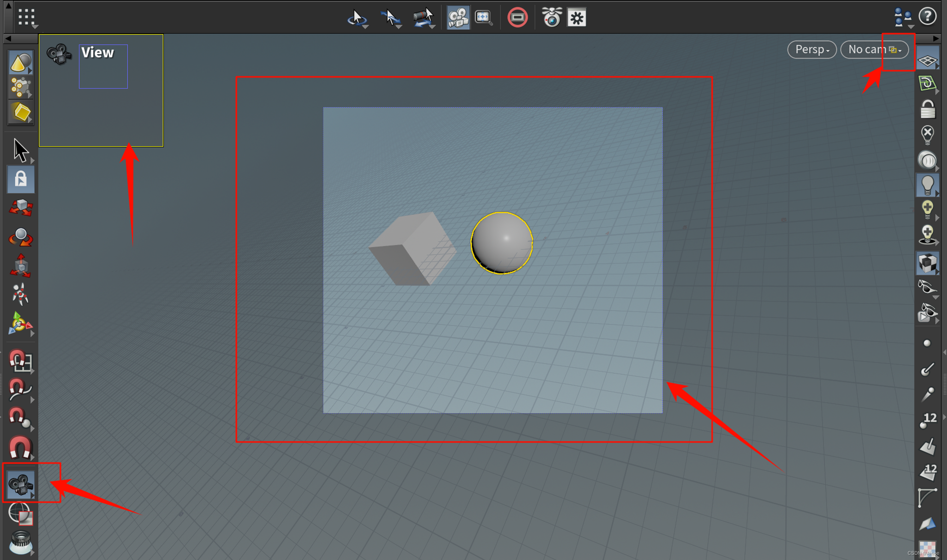The width and height of the screenshot is (947, 560).
Task: Click the camera with arrow tool in top toolbar
Action: [423, 18]
